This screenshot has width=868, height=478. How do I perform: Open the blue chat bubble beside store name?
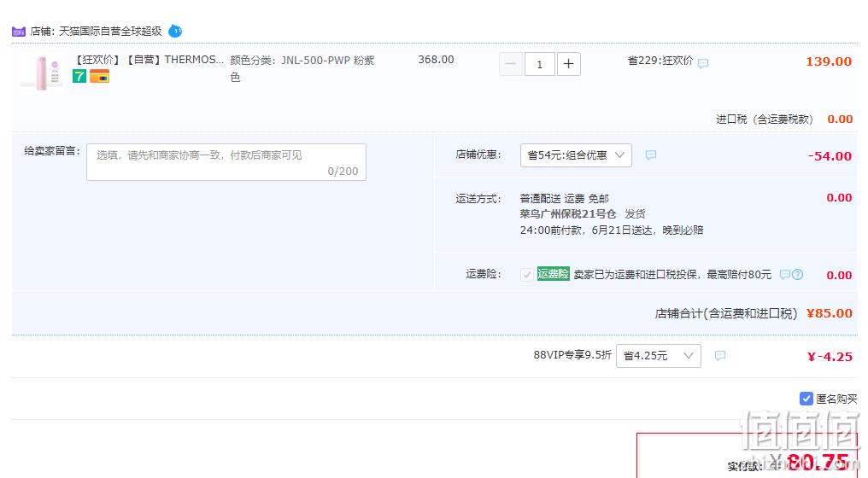[175, 31]
